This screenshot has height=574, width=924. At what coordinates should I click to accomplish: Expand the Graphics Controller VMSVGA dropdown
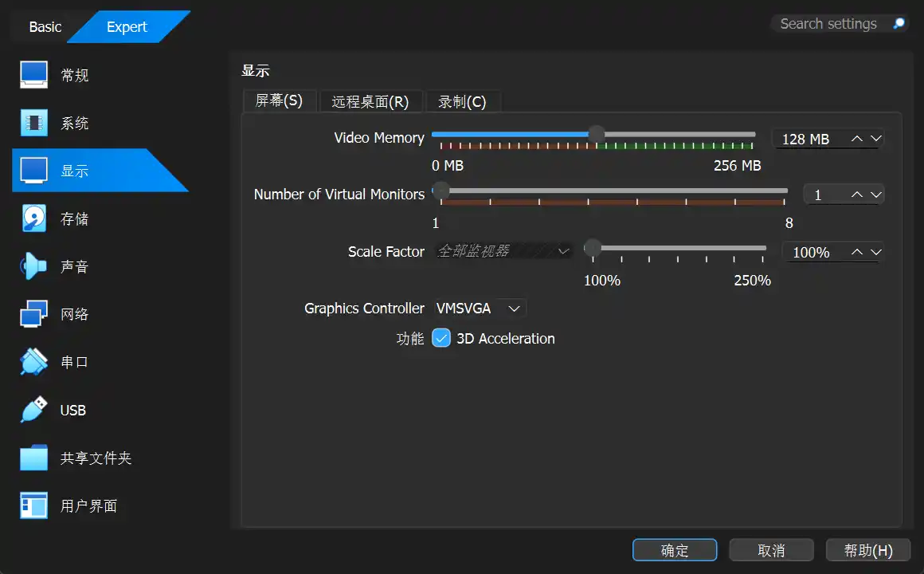[478, 309]
